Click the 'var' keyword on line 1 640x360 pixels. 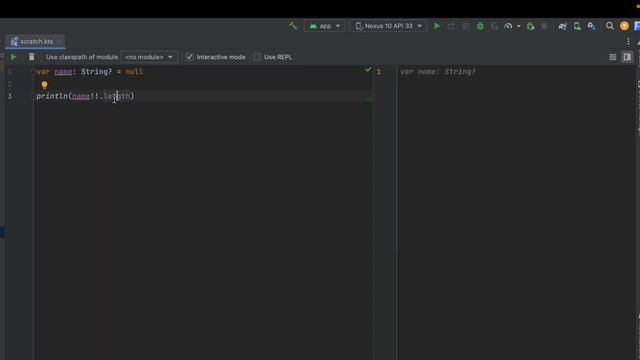pyautogui.click(x=43, y=72)
